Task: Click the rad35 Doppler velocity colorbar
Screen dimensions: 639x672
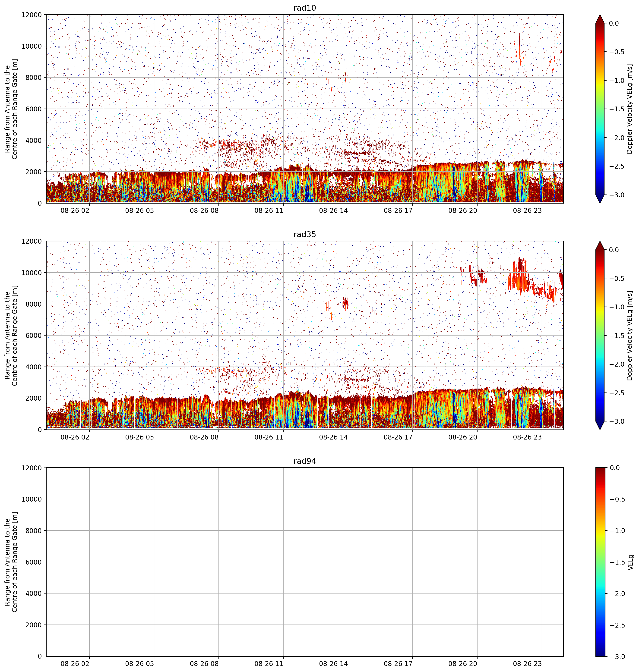Action: [x=600, y=335]
